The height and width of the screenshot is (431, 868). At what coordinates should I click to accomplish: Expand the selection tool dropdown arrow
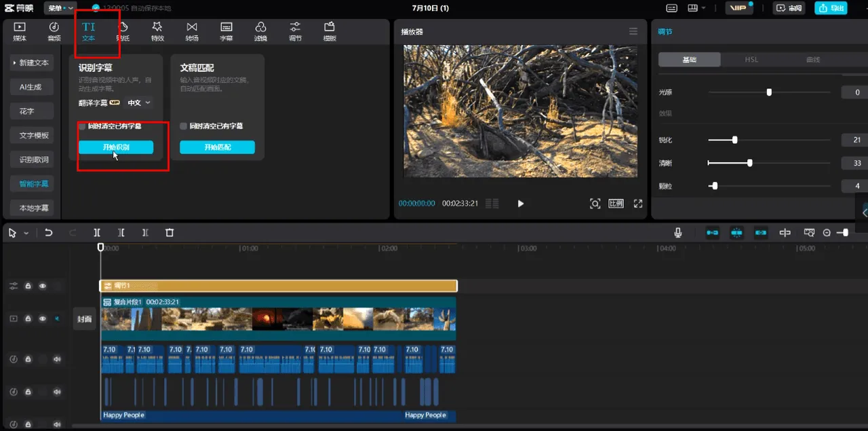click(26, 233)
